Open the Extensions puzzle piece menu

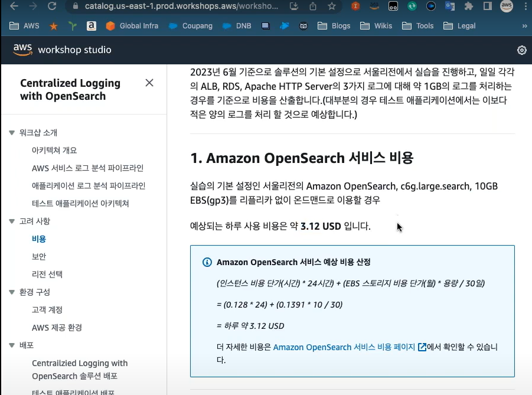(469, 6)
